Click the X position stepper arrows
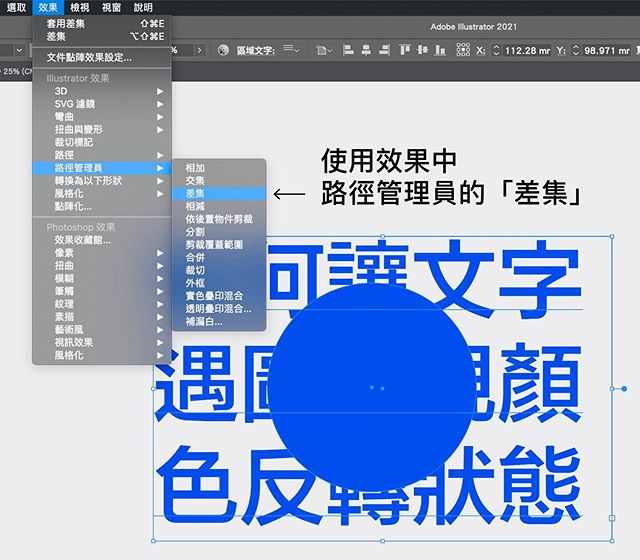Viewport: 640px width, 560px height. [x=496, y=50]
